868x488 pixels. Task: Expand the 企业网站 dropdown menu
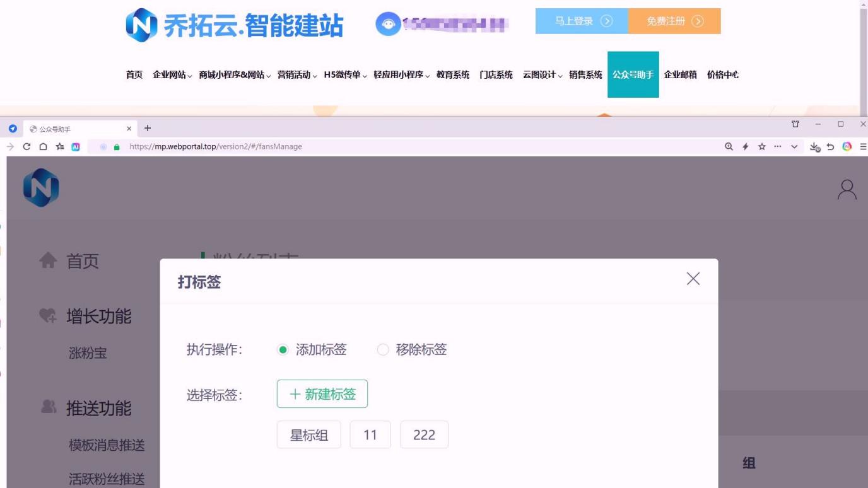(x=172, y=75)
